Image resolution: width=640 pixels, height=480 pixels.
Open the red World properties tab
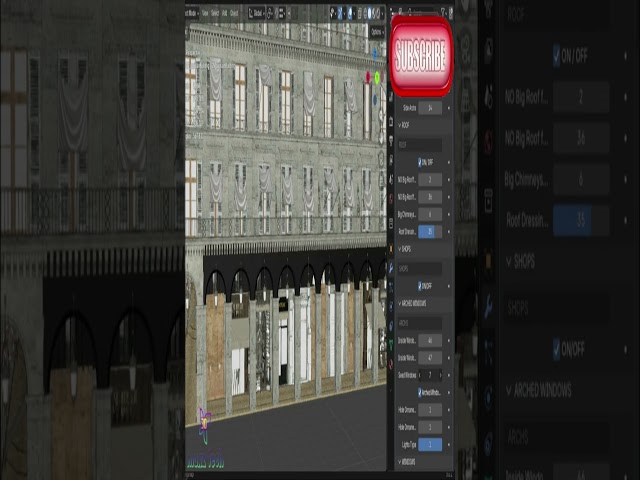pyautogui.click(x=391, y=198)
